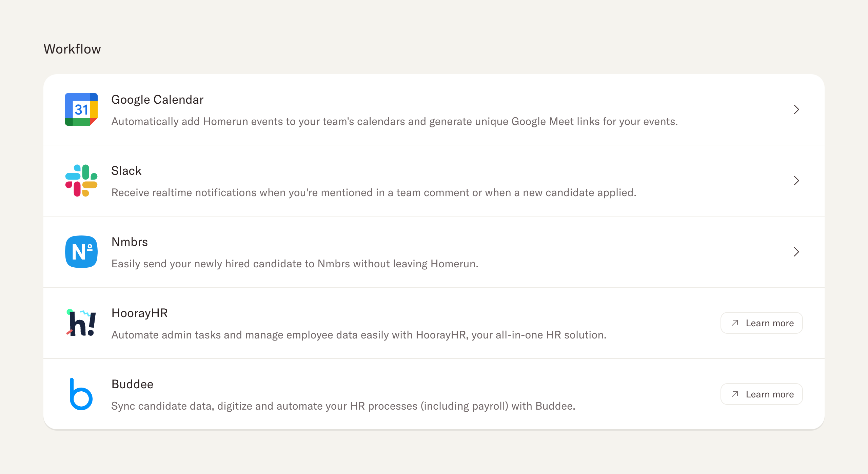Select the Google Calendar title text
868x474 pixels.
pyautogui.click(x=157, y=100)
